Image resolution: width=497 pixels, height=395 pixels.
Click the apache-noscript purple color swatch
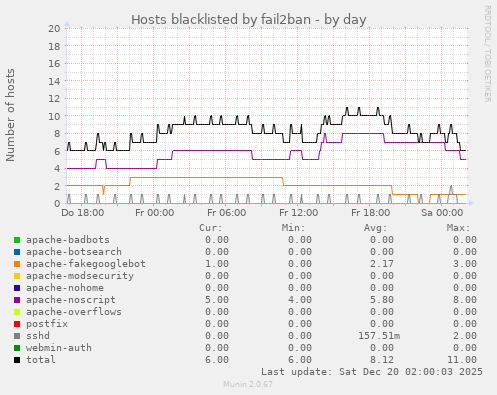tap(17, 300)
